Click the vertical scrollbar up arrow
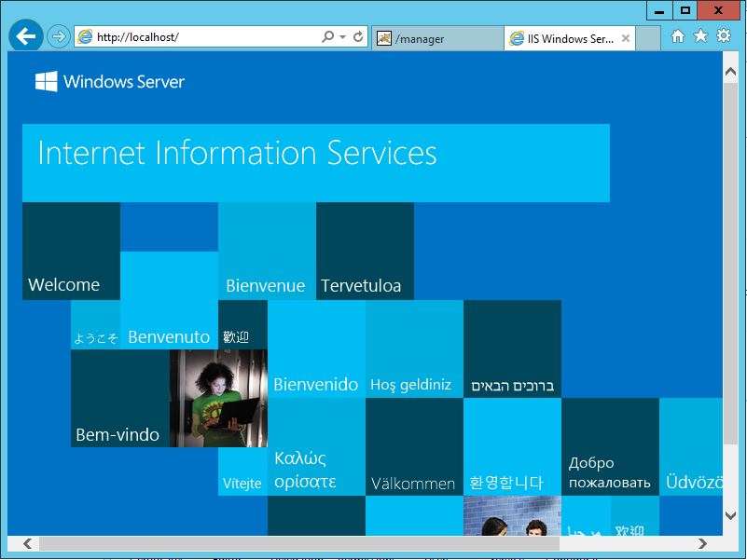 730,72
